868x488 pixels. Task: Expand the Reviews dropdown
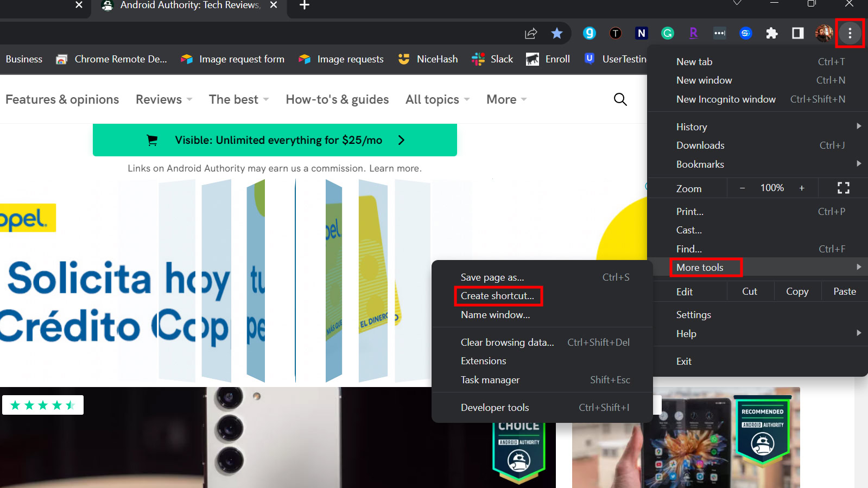tap(164, 99)
